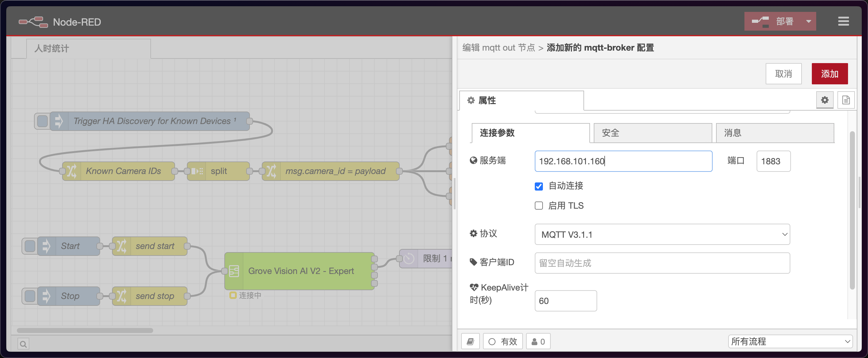Screen dimensions: 868x358
Task: Click the Start inject button
Action: [30, 246]
